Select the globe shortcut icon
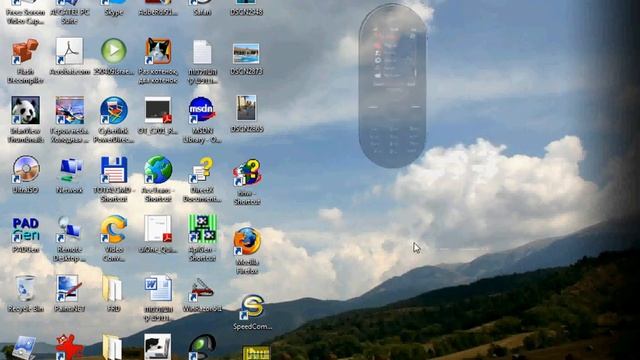This screenshot has width=640, height=360. click(158, 169)
